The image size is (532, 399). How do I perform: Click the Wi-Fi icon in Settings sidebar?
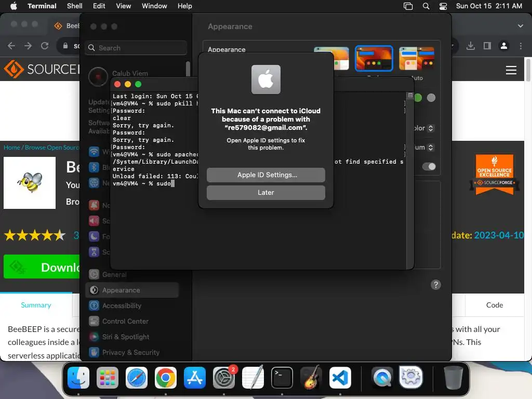[x=94, y=152]
